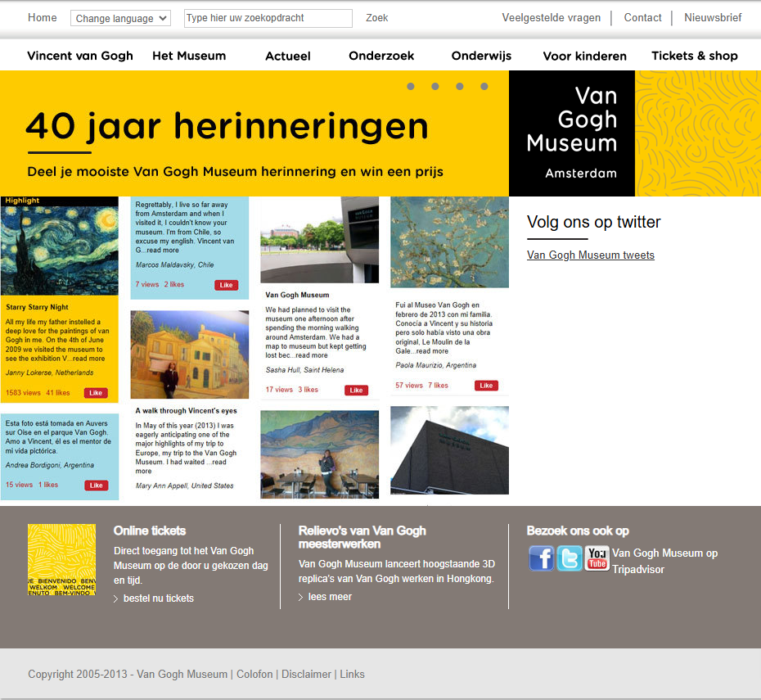
Task: Open the "Van Gogh Museum tweets" link
Action: pos(590,255)
